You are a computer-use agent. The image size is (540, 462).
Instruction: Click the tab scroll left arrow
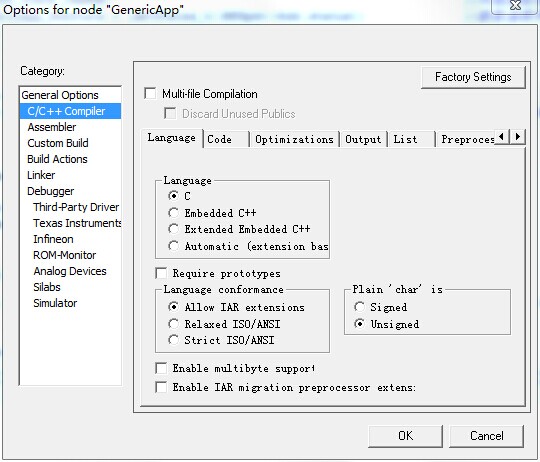click(x=502, y=137)
